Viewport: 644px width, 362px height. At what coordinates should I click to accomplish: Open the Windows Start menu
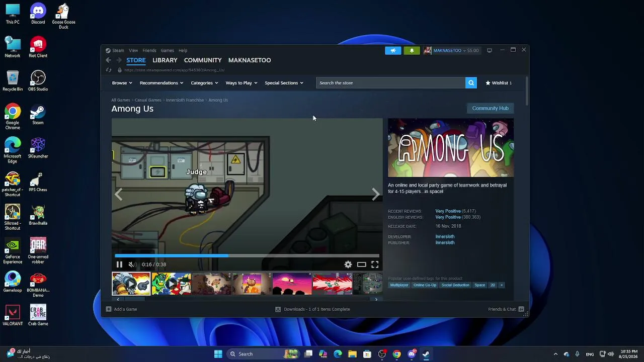[x=218, y=354]
